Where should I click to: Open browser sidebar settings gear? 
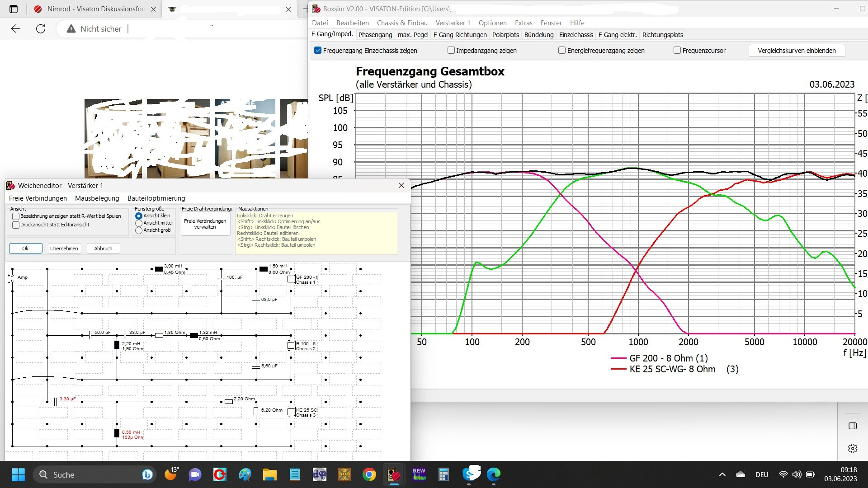coord(853,448)
